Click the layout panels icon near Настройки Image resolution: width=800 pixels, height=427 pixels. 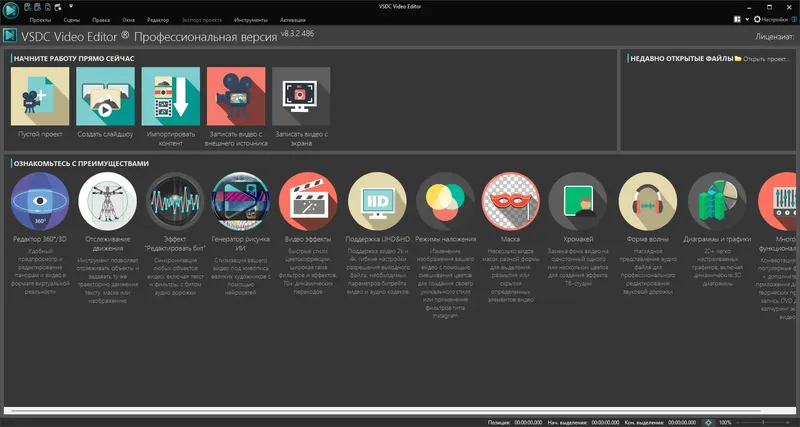737,19
